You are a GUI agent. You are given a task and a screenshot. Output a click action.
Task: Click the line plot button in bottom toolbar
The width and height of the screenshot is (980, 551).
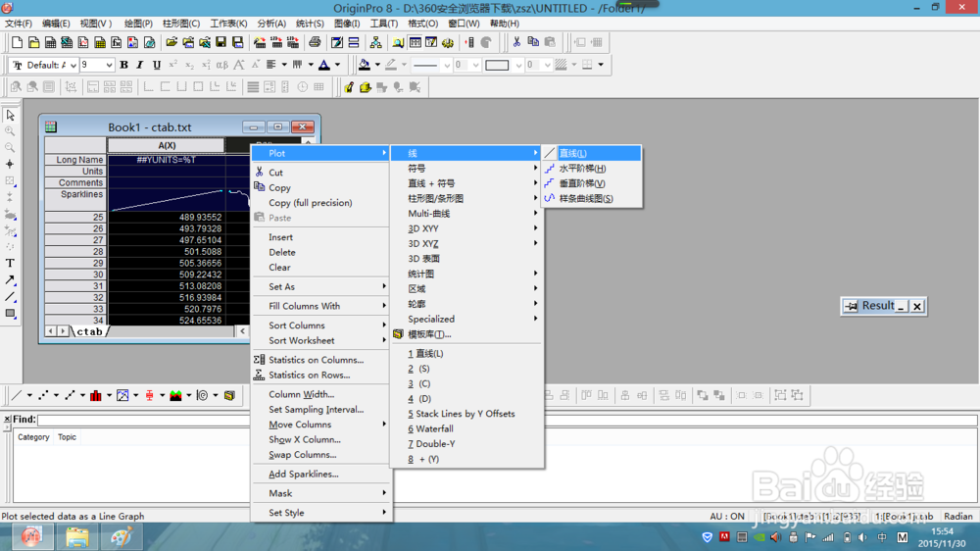tap(17, 395)
